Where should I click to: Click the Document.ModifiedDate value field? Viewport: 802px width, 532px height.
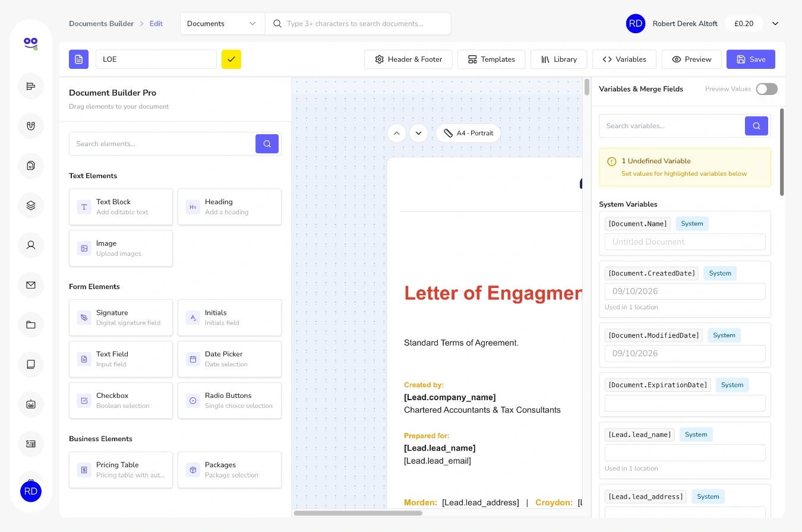[x=685, y=353]
